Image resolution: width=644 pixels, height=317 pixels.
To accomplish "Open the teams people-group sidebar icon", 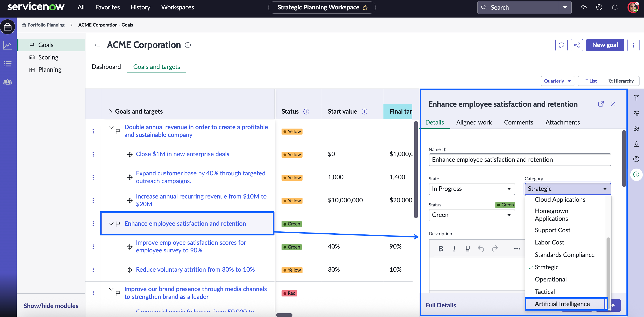I will tap(7, 82).
